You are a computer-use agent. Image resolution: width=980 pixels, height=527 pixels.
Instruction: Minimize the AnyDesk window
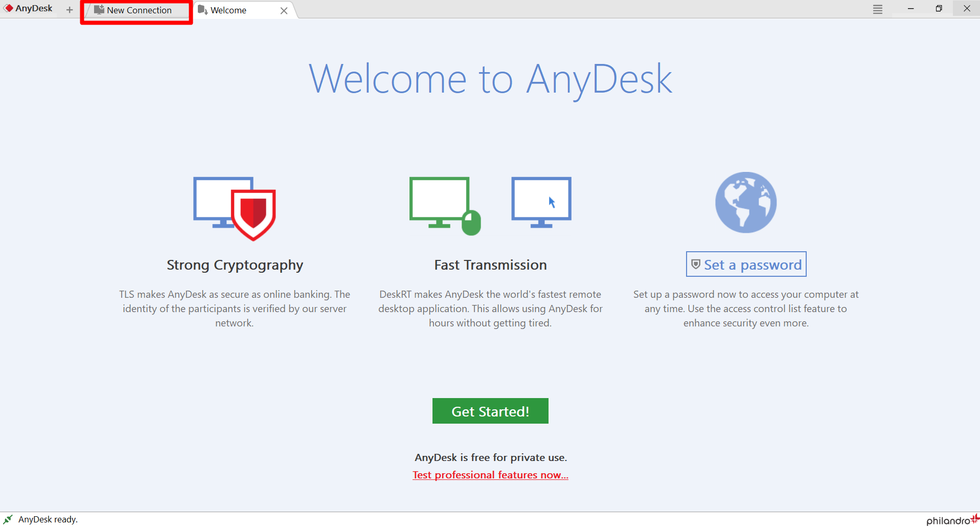(x=910, y=9)
